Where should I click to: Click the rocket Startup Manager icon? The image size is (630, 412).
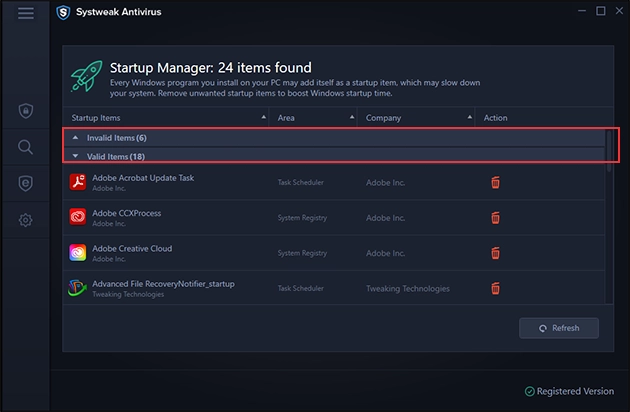[89, 75]
